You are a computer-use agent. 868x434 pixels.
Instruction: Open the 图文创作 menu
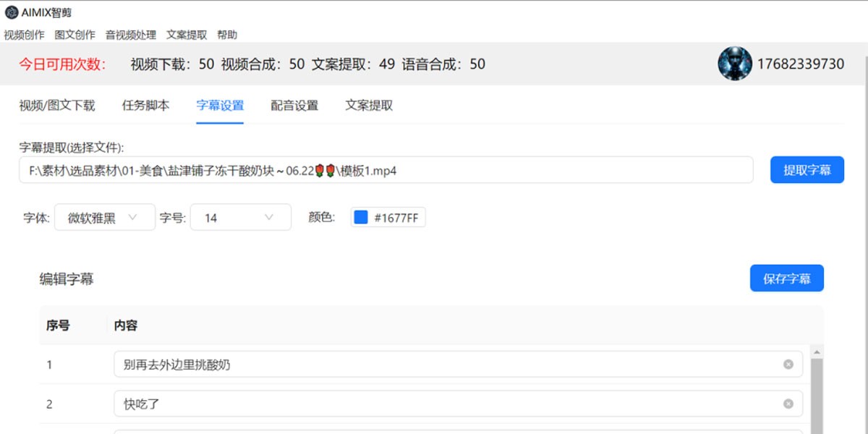(x=75, y=35)
